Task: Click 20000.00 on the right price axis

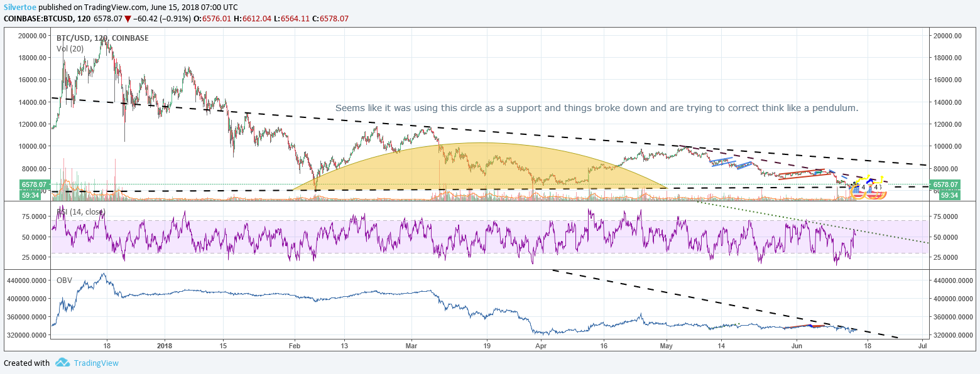Action: 947,36
